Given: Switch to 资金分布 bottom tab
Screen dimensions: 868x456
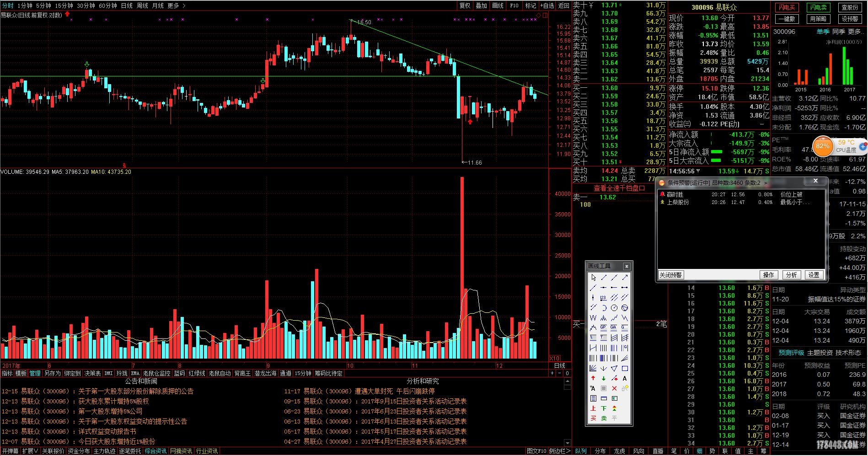Looking at the screenshot, I should pos(79,451).
